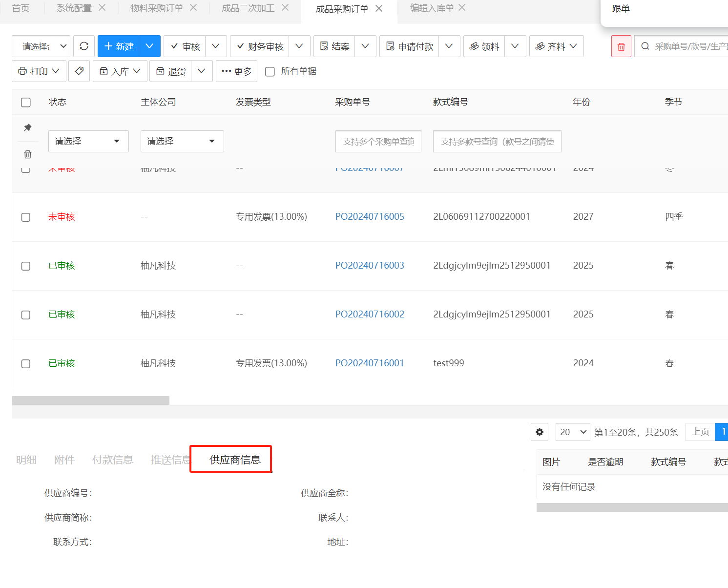
Task: Switch to the 物料采购订单 tab
Action: pyautogui.click(x=156, y=8)
